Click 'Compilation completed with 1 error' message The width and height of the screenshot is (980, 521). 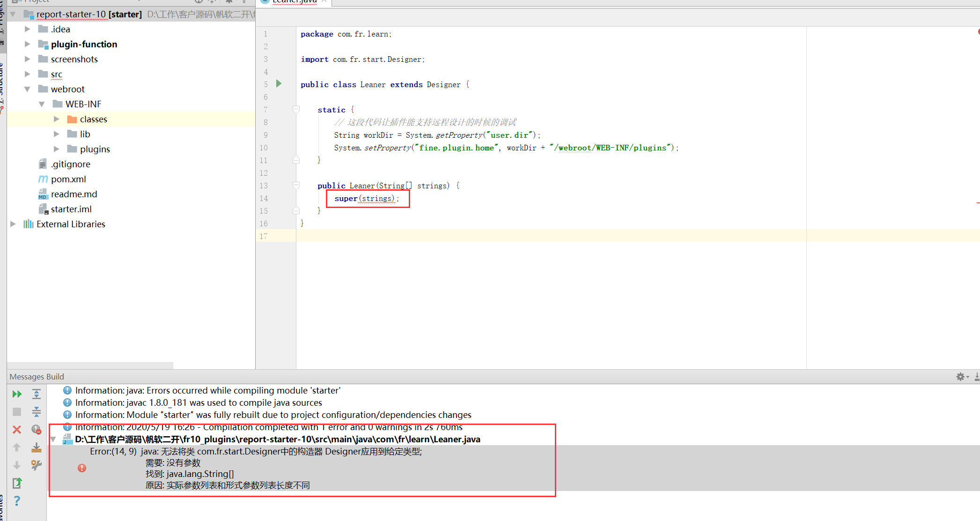click(x=269, y=427)
